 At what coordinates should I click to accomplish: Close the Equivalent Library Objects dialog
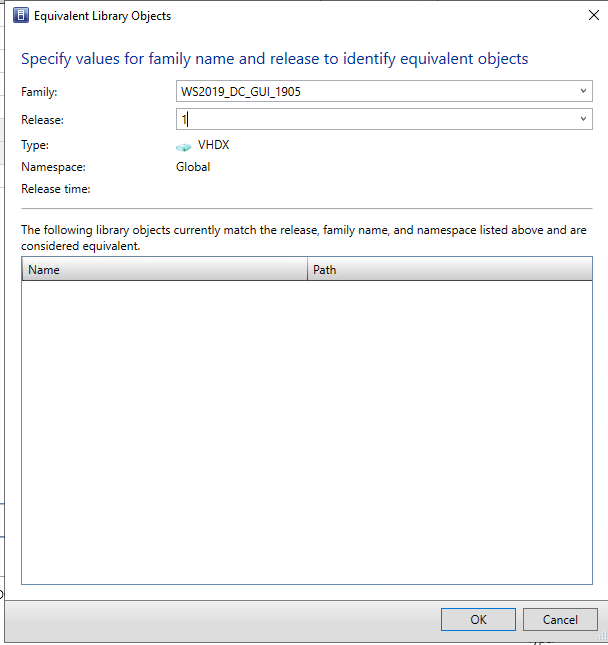pos(594,16)
